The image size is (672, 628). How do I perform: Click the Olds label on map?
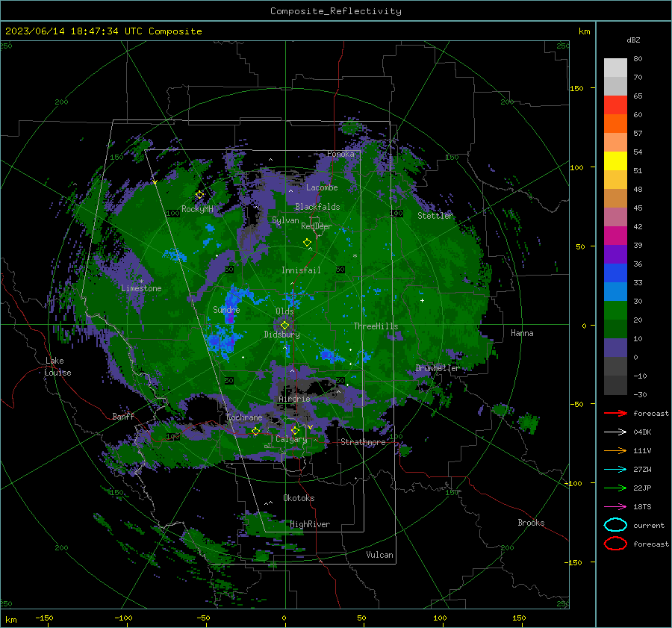[284, 311]
